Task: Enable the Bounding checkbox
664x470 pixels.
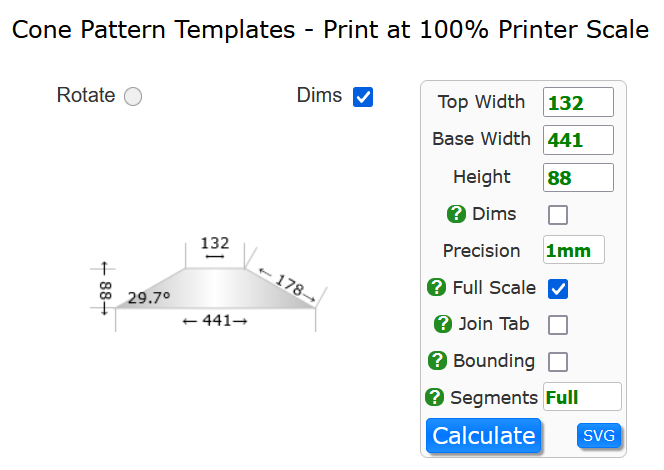Action: pyautogui.click(x=558, y=362)
